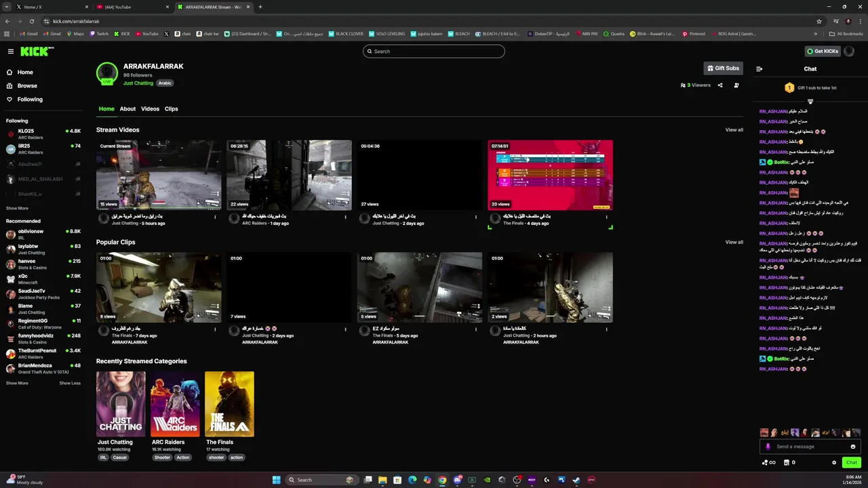This screenshot has height=488, width=868.
Task: Open the 07:14:51 The Finals video thumbnail
Action: pos(550,176)
